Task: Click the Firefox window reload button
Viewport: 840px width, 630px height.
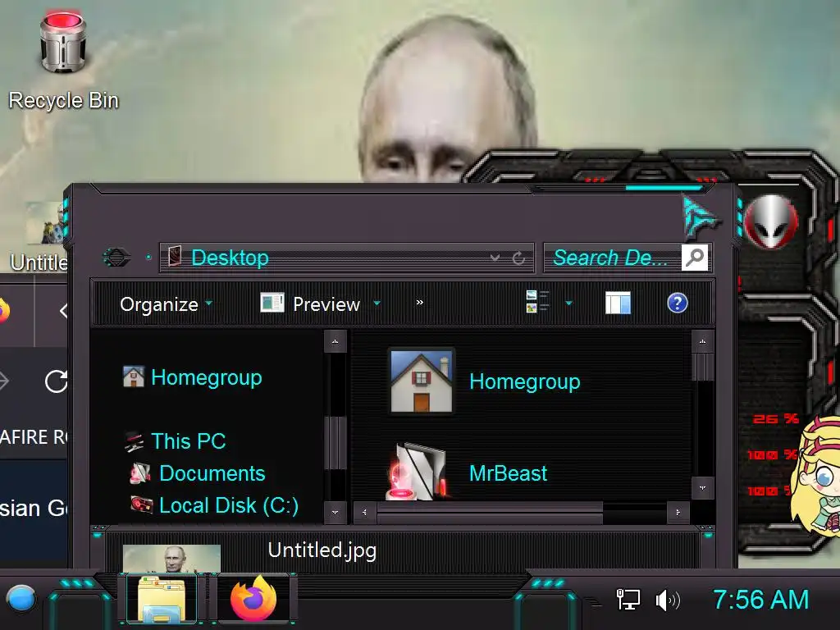Action: [56, 381]
